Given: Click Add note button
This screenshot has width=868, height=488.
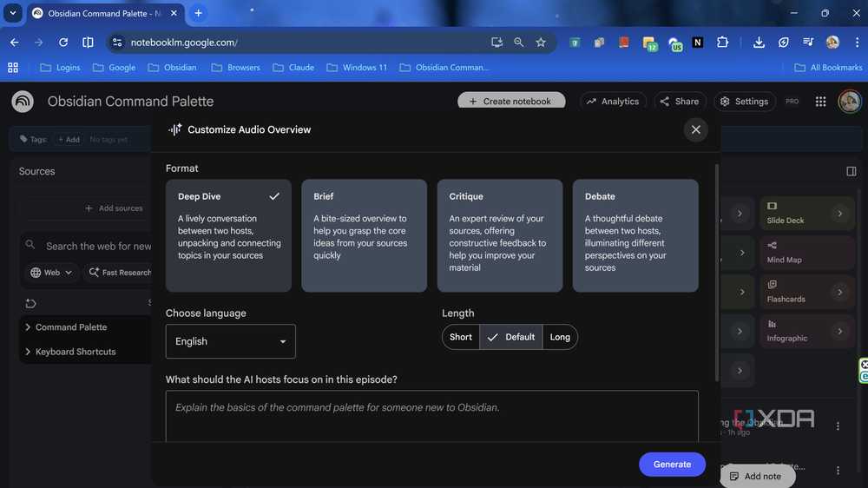Looking at the screenshot, I should 756,477.
